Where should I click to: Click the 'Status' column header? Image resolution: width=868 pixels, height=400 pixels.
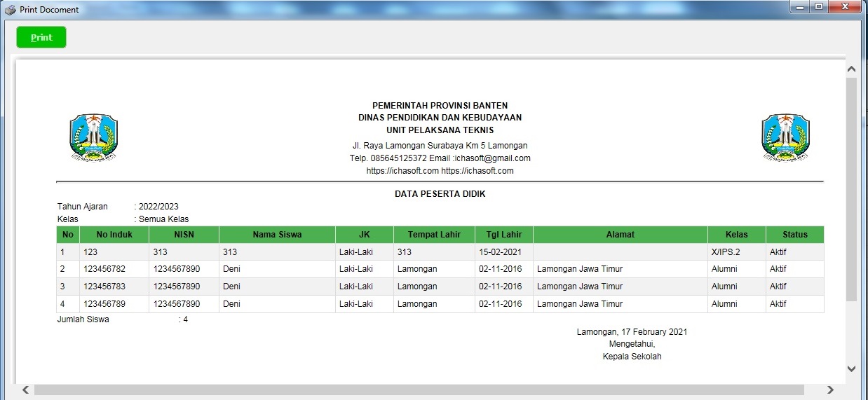point(794,235)
